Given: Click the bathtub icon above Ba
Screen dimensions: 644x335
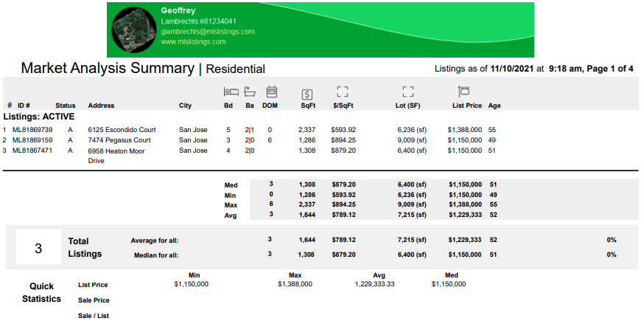Looking at the screenshot, I should point(250,91).
